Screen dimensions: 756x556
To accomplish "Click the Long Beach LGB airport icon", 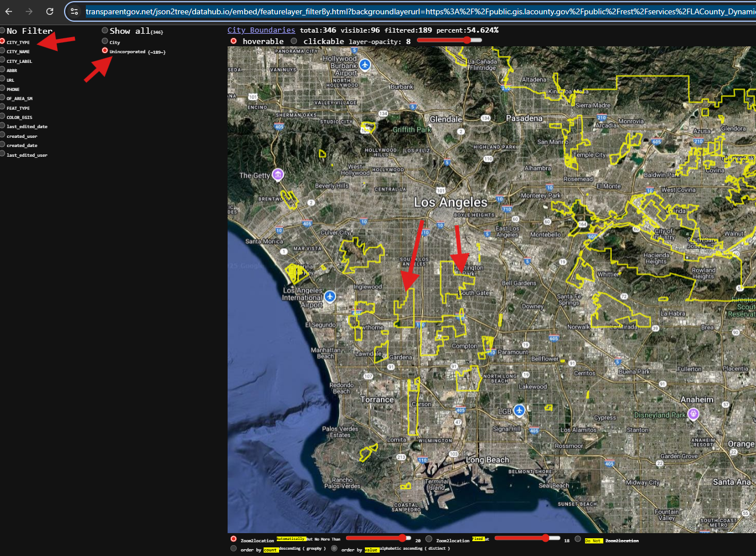I will point(519,410).
